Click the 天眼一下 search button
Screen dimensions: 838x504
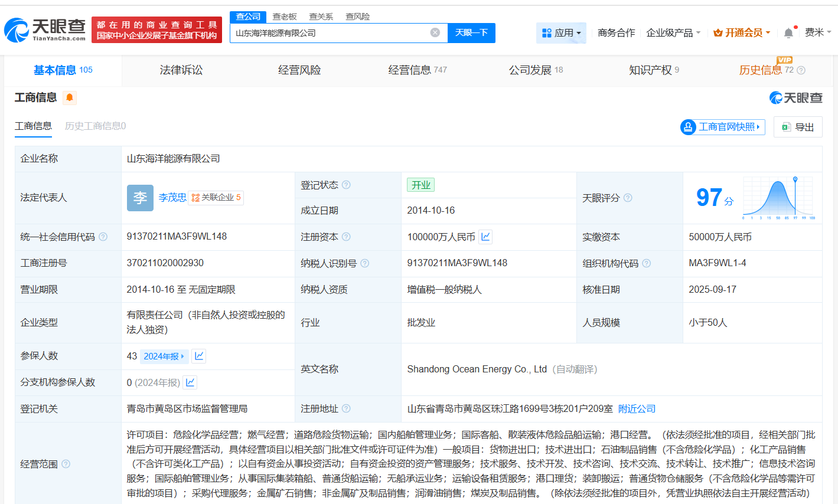point(471,33)
